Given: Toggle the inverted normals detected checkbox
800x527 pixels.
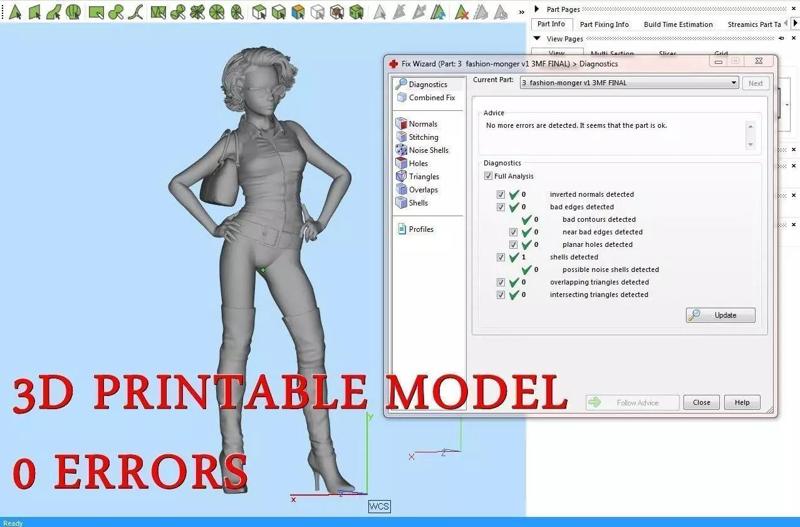Looking at the screenshot, I should 501,194.
